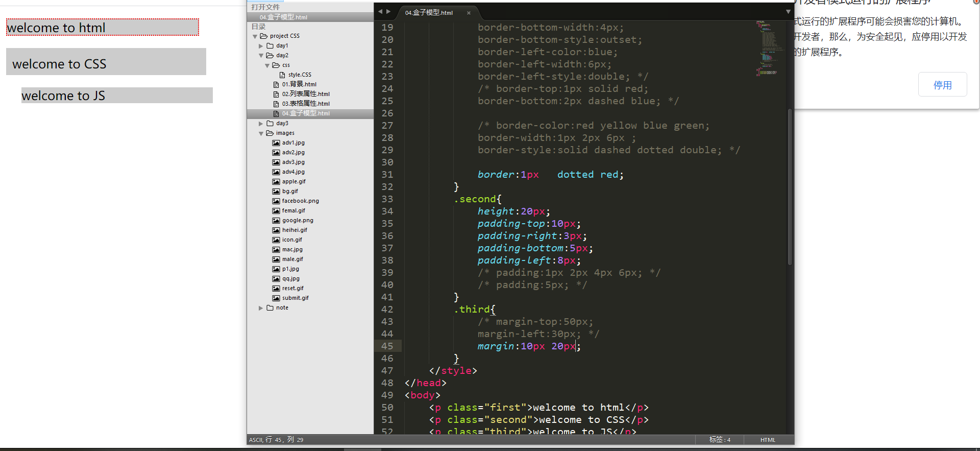The image size is (980, 451).
Task: Click the adv1.jpg image icon
Action: (x=276, y=143)
